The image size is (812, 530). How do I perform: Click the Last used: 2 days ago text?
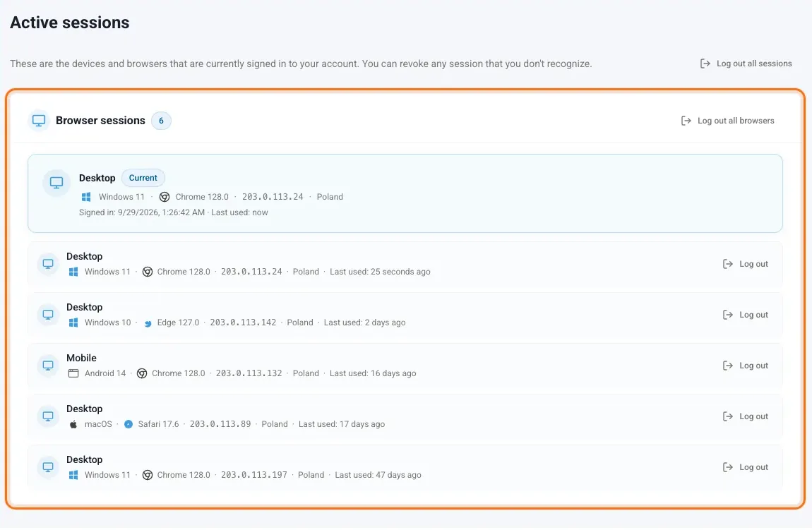click(364, 323)
